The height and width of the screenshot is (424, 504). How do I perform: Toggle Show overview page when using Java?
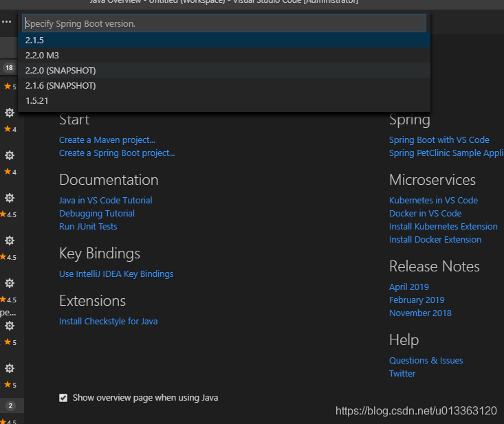tap(63, 398)
